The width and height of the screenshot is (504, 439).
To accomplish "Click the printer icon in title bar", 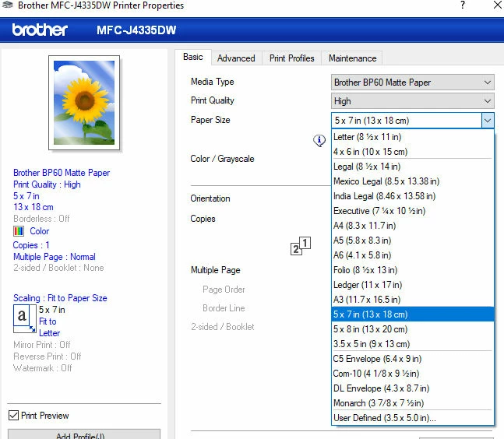I will pos(7,5).
